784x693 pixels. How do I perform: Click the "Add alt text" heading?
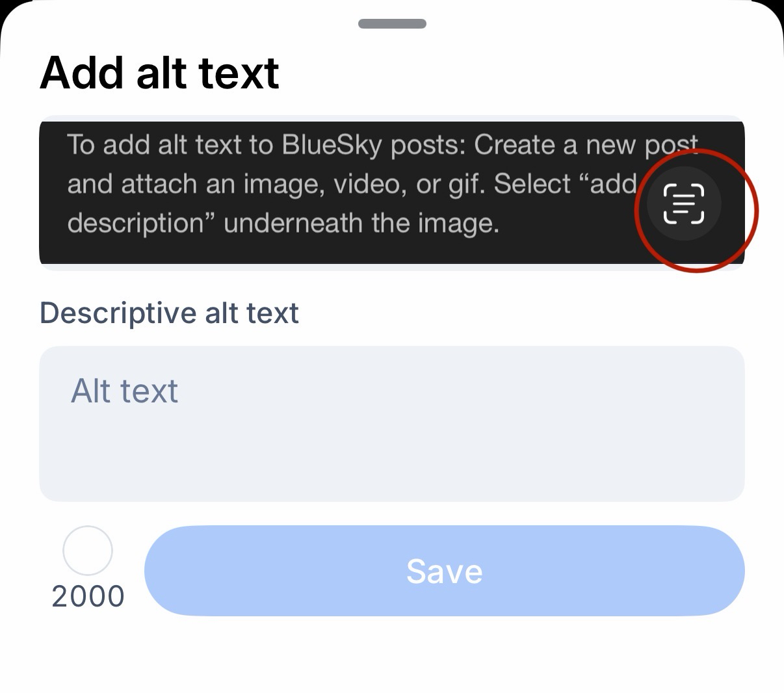(159, 72)
